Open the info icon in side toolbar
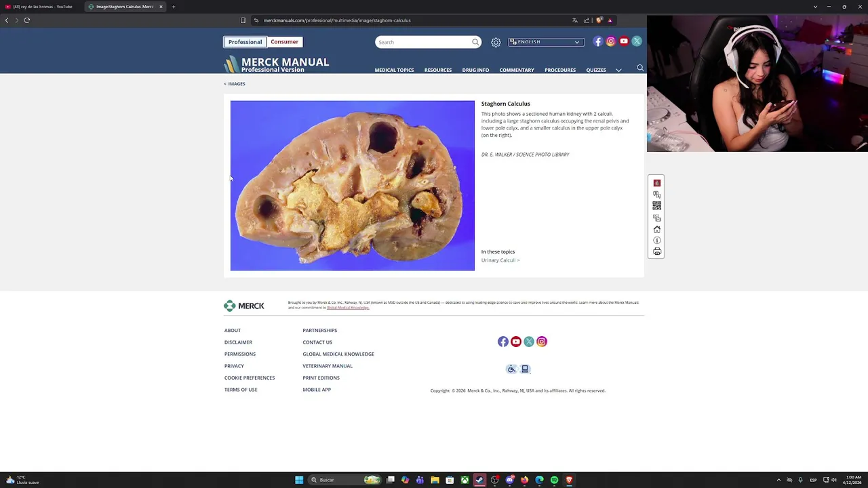868x488 pixels. click(x=656, y=241)
